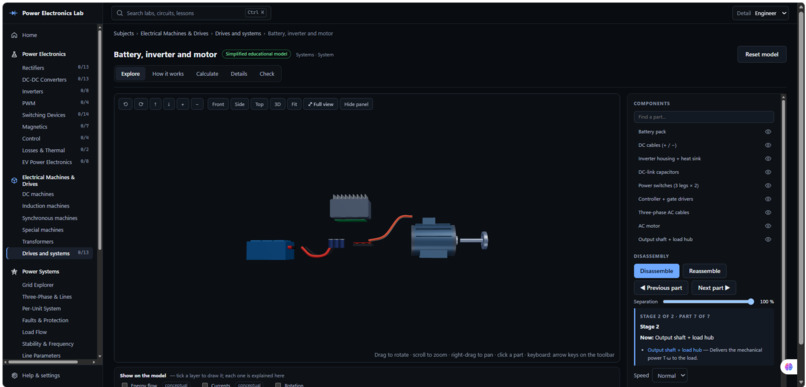Click Electrical Machines & Drives cube icon
806x387 pixels.
point(14,180)
